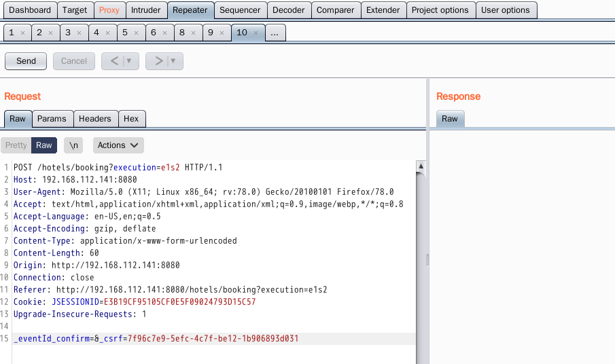
Task: Close Repeater tab number 5
Action: 136,33
